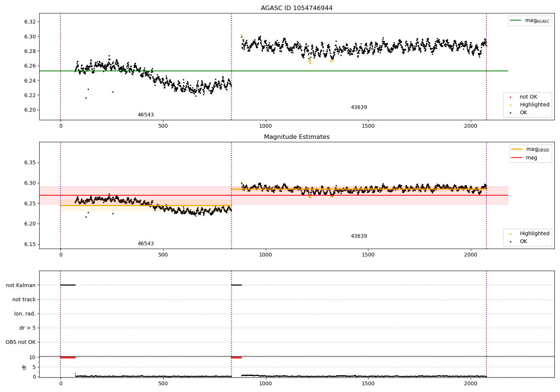The height and width of the screenshot is (392, 560).
Task: Click the 'not track' row label
Action: (x=24, y=299)
